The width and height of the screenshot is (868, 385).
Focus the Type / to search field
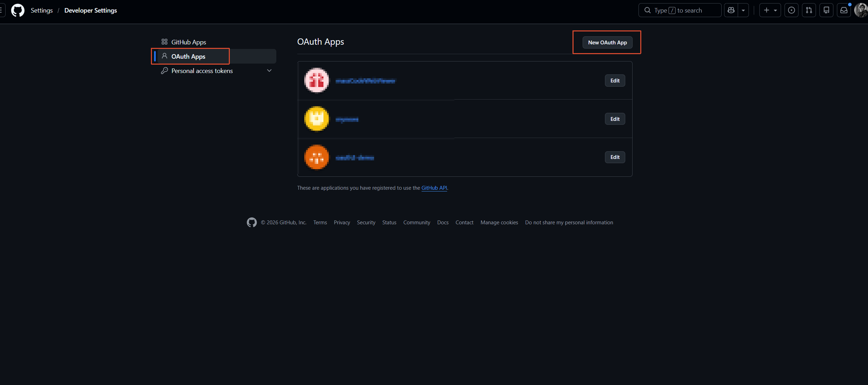tap(679, 10)
